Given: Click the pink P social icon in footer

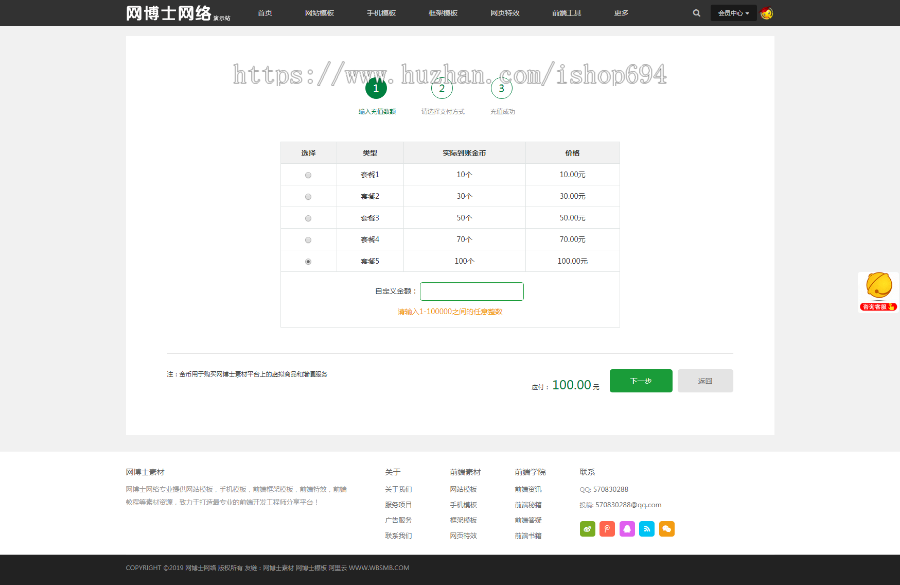Looking at the screenshot, I should click(607, 530).
